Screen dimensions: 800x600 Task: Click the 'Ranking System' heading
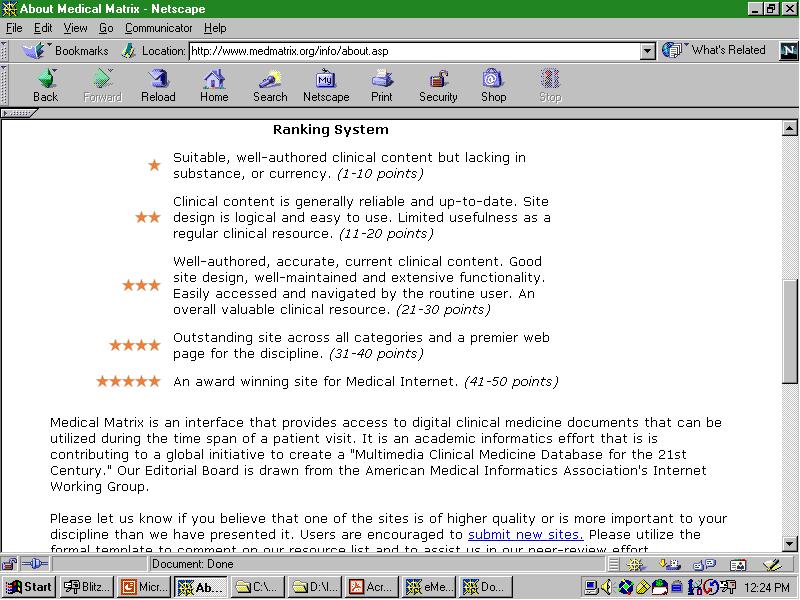[331, 130]
